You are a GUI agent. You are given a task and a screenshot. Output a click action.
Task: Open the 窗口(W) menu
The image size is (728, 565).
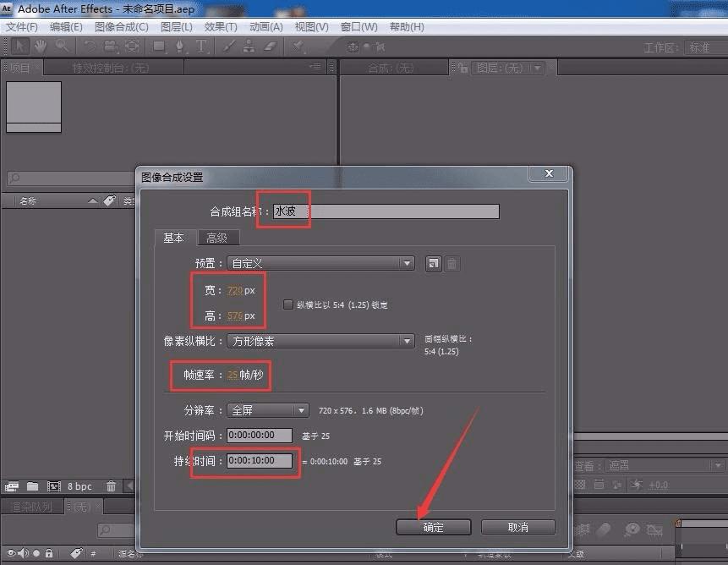pyautogui.click(x=359, y=27)
